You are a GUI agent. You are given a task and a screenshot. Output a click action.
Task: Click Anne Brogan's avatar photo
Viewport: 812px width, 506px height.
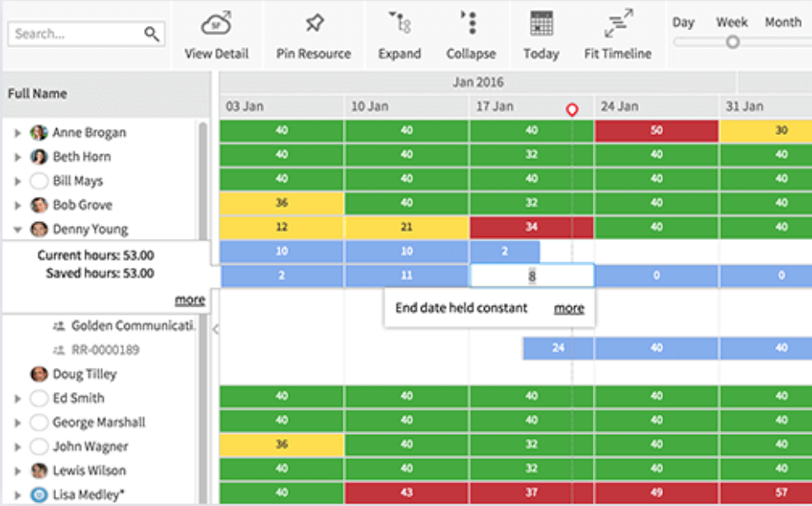click(39, 132)
